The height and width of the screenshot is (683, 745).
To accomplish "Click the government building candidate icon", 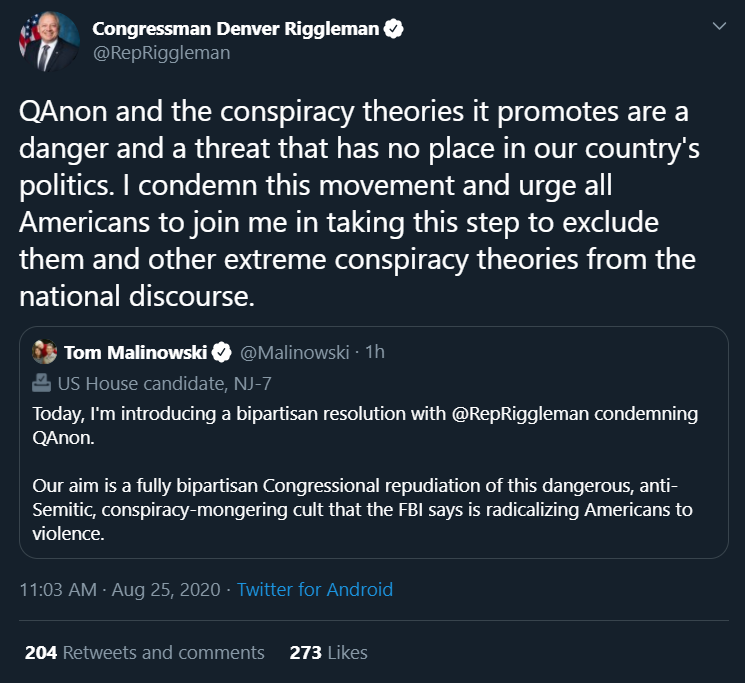I will (42, 382).
